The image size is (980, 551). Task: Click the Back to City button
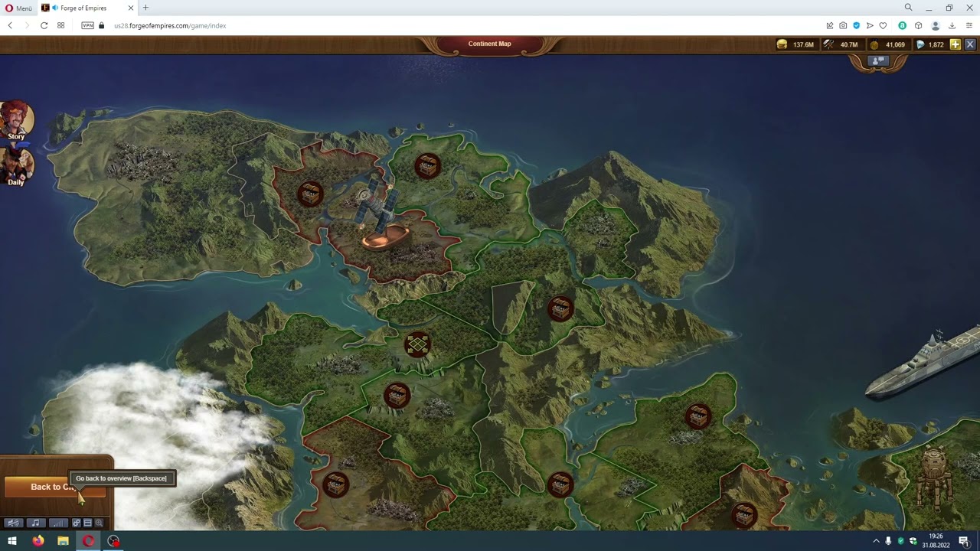(x=54, y=487)
